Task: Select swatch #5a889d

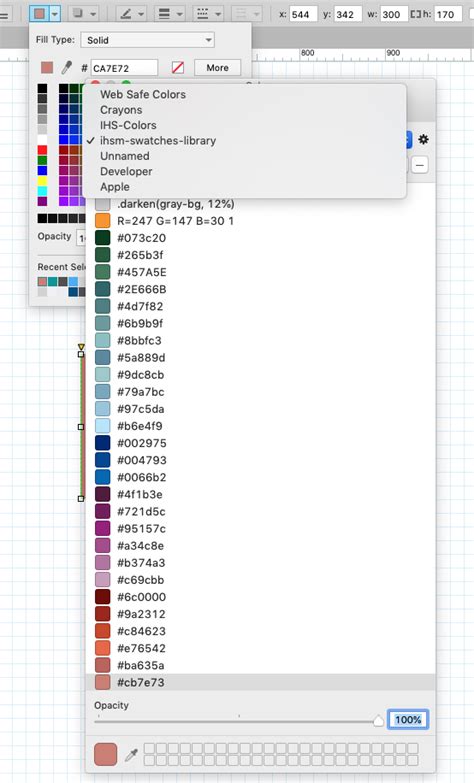Action: pyautogui.click(x=260, y=358)
